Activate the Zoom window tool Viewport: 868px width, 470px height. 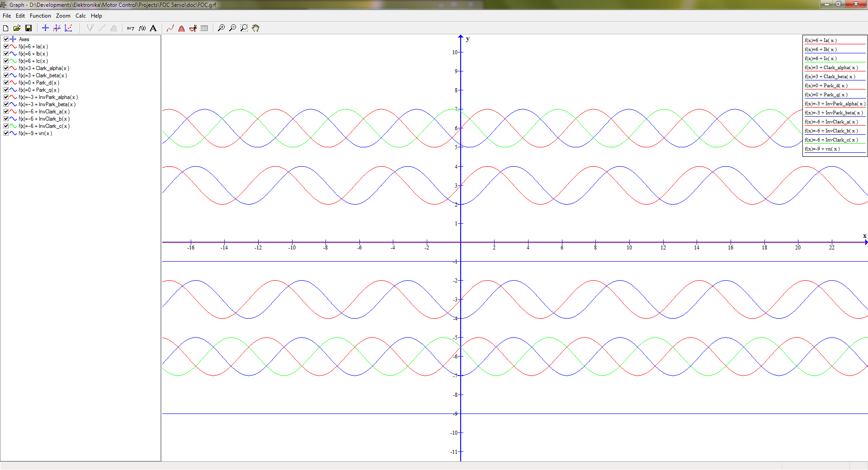[244, 28]
